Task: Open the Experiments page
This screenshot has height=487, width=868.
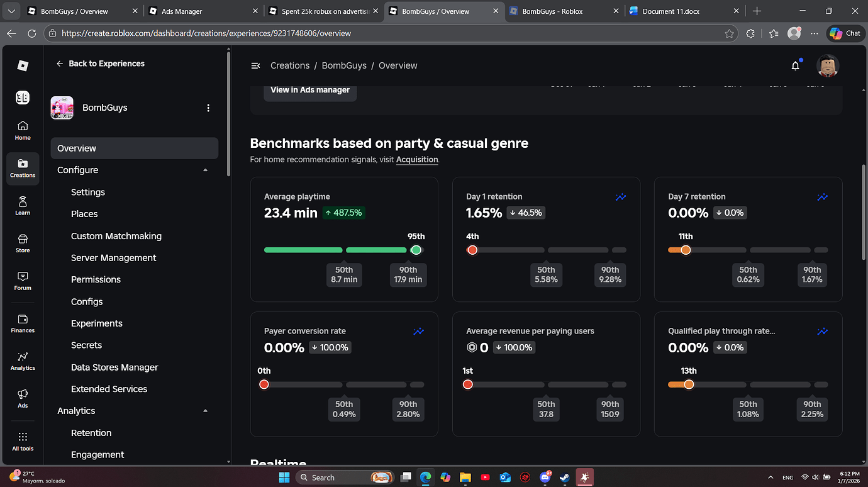Action: click(97, 323)
